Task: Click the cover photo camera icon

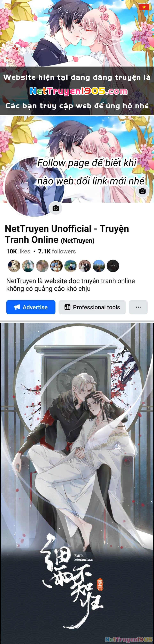Action: 142,191
